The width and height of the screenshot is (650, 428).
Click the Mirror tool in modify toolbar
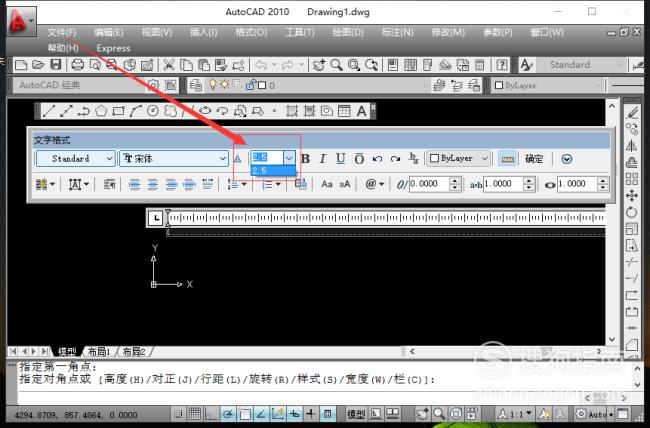tap(631, 146)
